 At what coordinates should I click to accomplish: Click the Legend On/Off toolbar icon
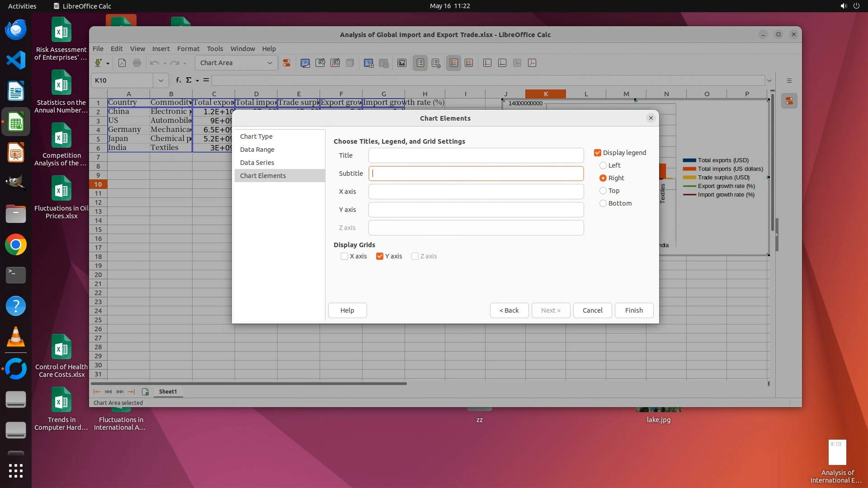coord(420,63)
